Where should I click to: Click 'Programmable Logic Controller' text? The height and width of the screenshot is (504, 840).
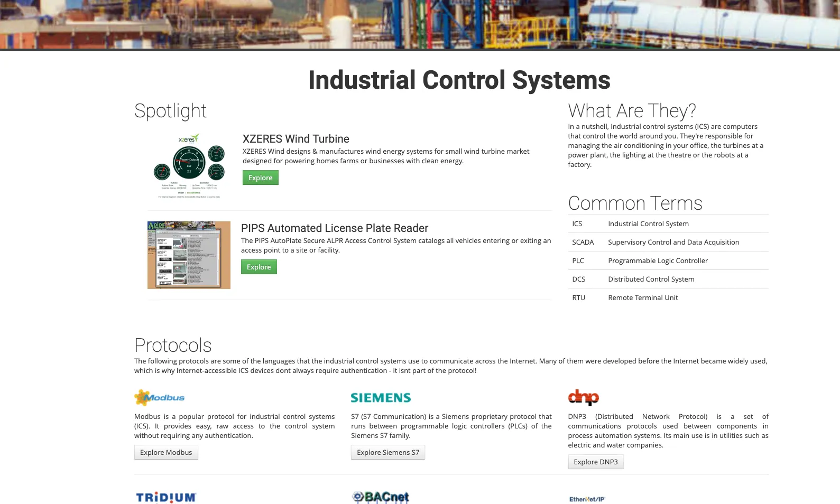pos(658,260)
